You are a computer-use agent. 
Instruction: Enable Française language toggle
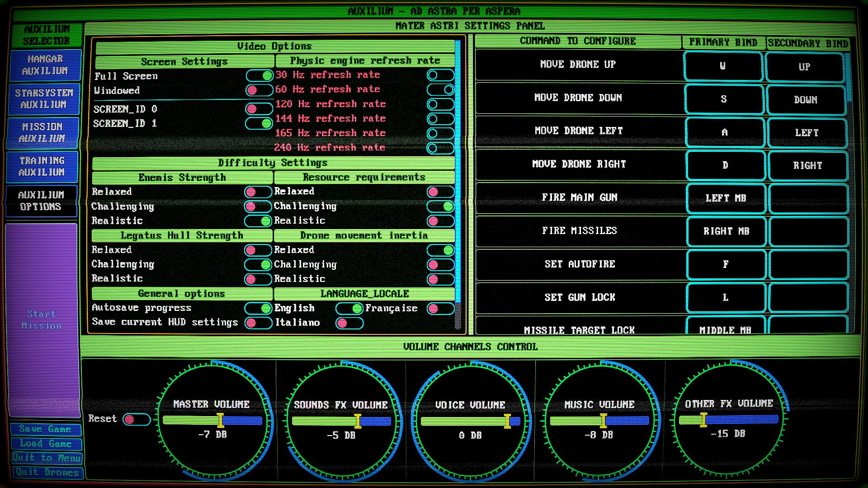point(440,309)
